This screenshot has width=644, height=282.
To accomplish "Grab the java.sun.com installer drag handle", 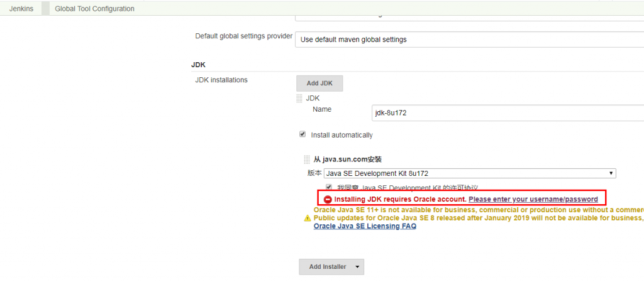I will point(307,160).
